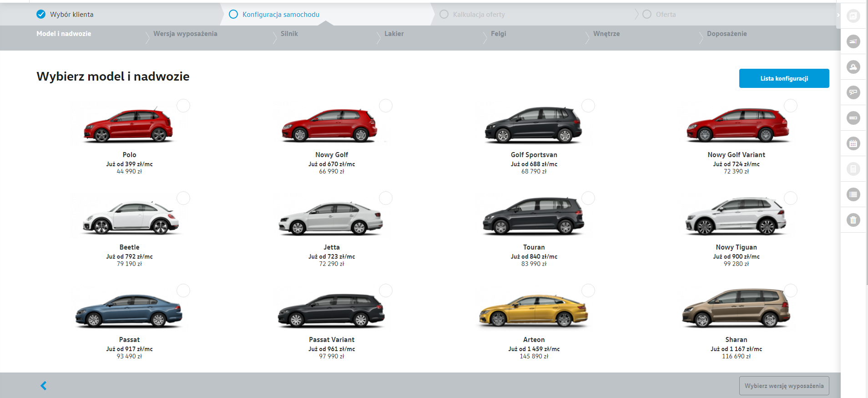Click the white Nowy Tiguan car image

(736, 216)
